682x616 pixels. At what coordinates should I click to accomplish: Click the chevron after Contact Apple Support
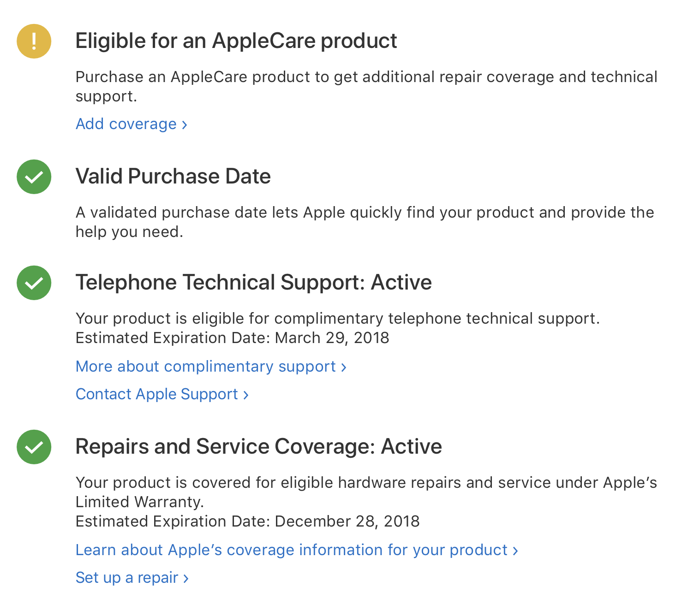tap(246, 395)
